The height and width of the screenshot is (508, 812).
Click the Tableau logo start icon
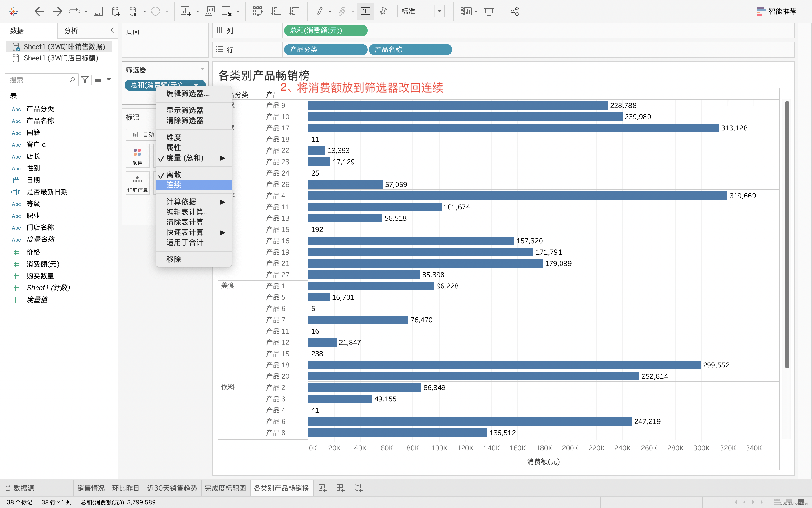pyautogui.click(x=14, y=11)
